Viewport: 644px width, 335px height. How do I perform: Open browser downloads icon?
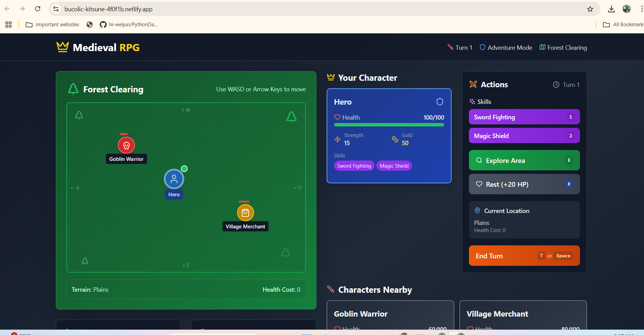(x=611, y=9)
